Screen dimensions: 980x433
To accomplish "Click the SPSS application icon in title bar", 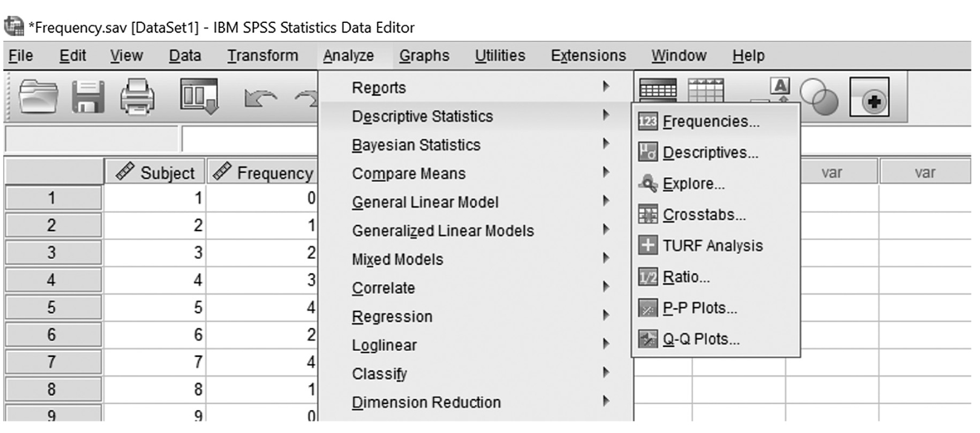I will pyautogui.click(x=13, y=27).
